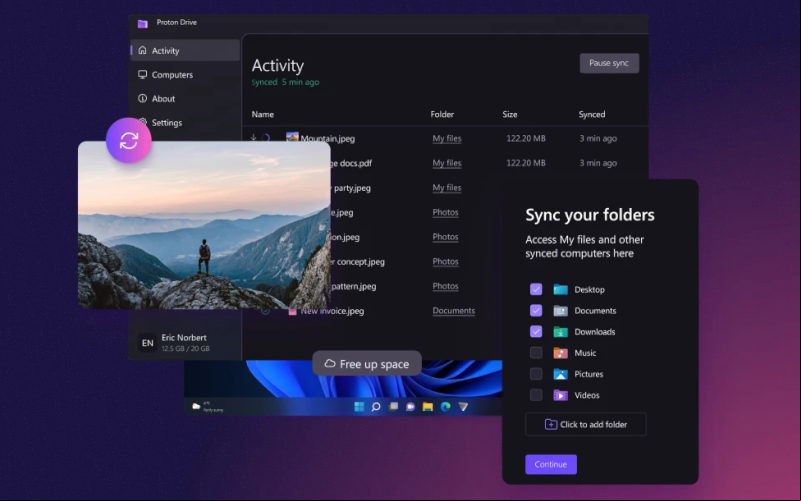Uncheck the Downloads folder checkbox
This screenshot has height=501, width=801.
tap(536, 331)
